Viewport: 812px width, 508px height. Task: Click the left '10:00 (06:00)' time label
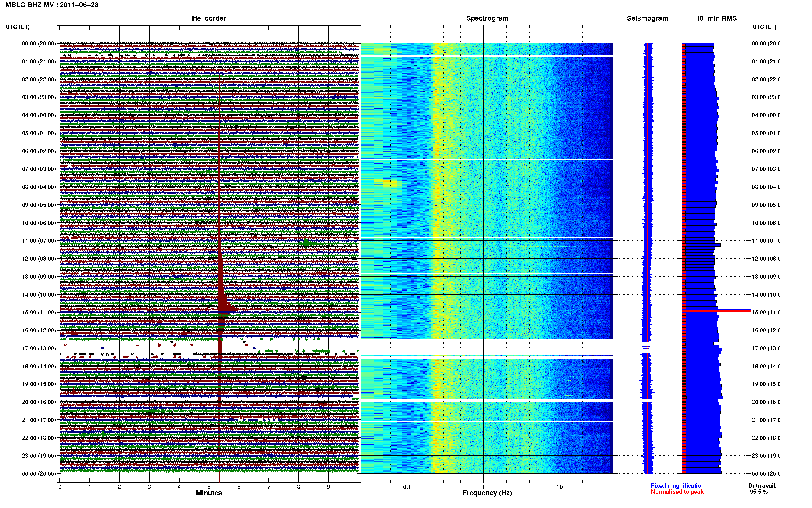39,223
